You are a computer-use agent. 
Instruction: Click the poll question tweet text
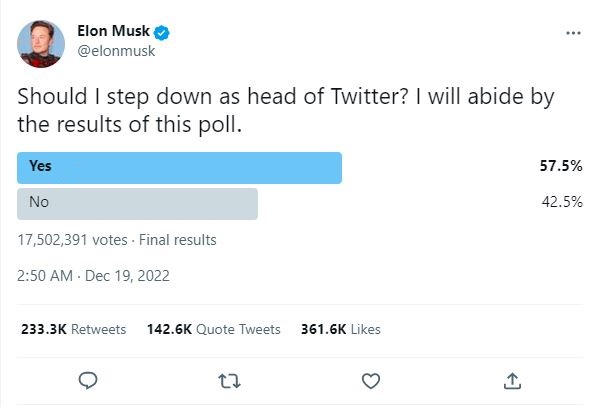pos(286,110)
